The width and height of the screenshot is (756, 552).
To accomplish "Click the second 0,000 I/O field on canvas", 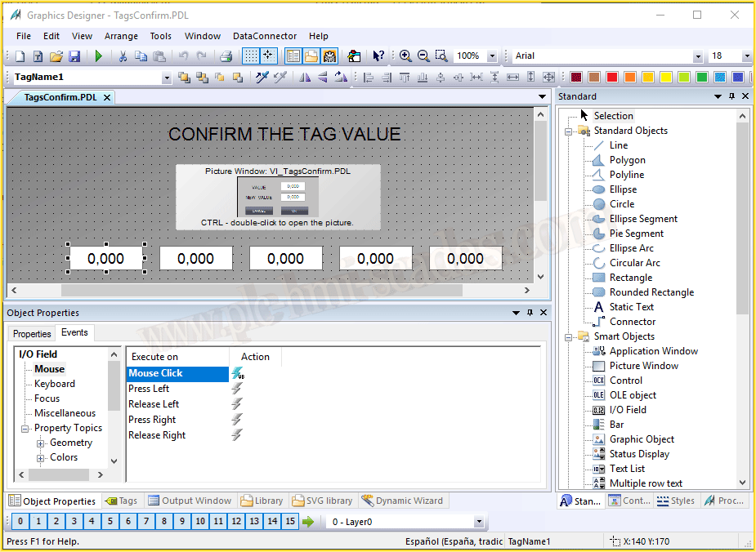I will (x=196, y=259).
